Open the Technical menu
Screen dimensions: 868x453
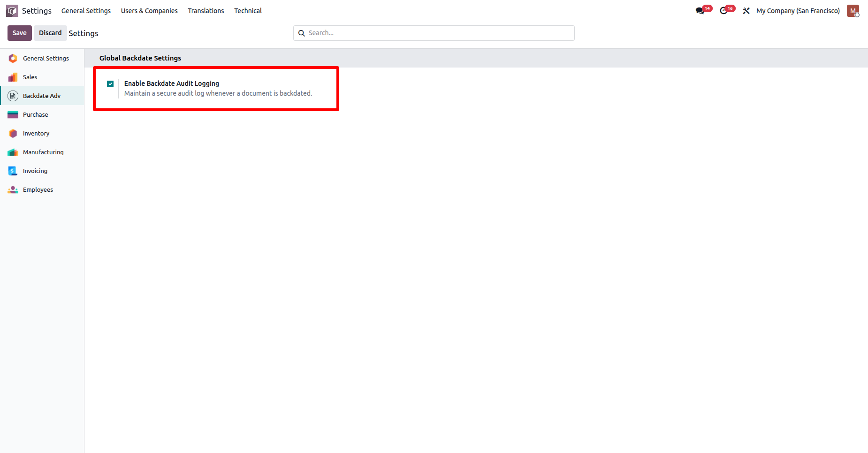click(x=248, y=11)
